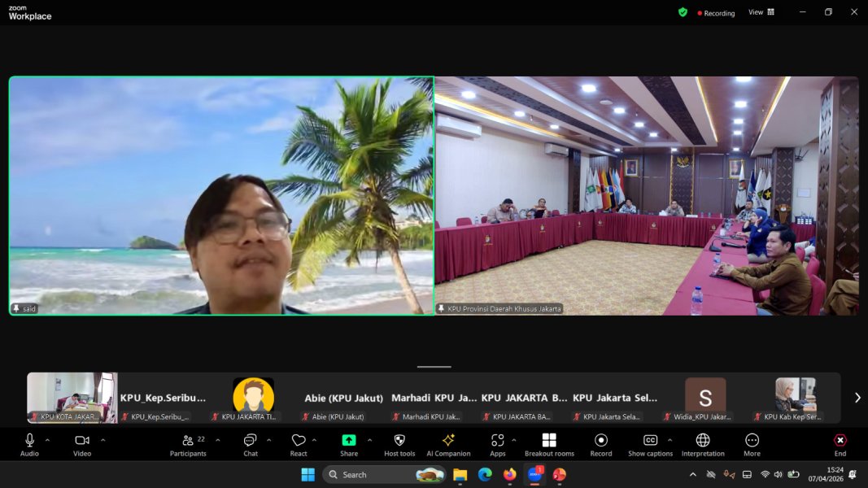Expand the arrow next to Participants

pos(218,440)
